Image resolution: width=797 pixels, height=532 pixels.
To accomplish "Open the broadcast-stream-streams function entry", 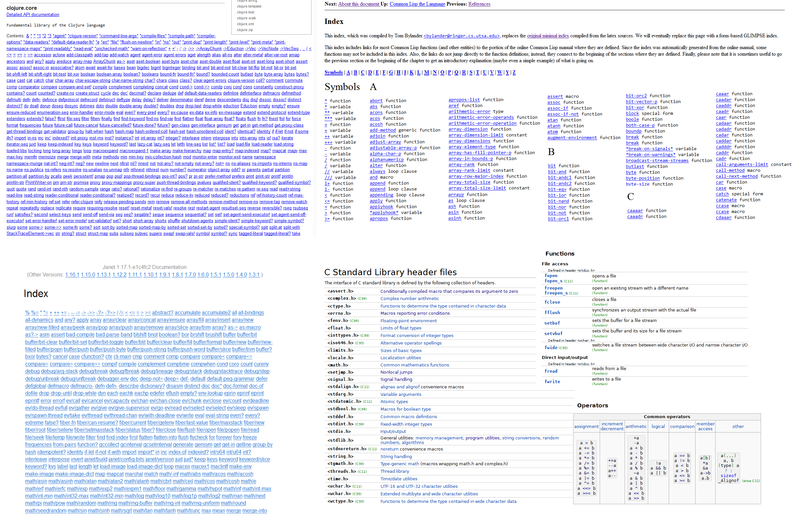I will click(x=657, y=161).
